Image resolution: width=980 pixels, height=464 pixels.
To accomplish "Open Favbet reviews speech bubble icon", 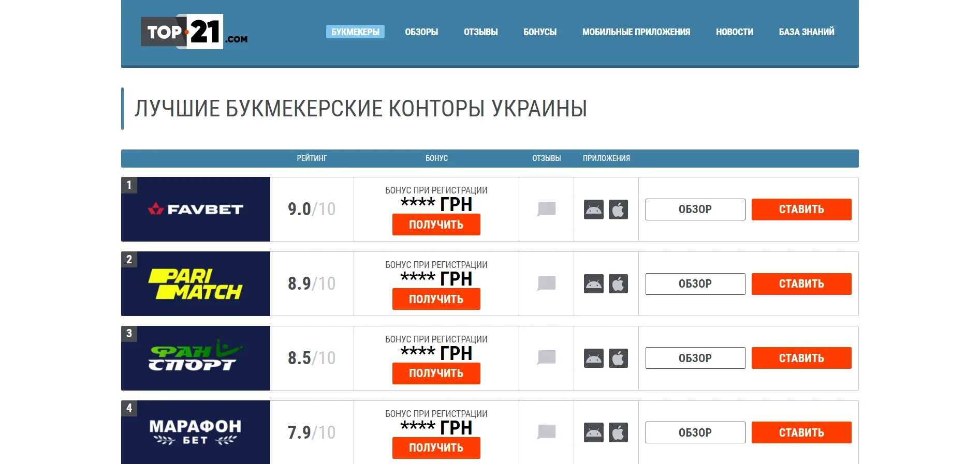I will 546,209.
